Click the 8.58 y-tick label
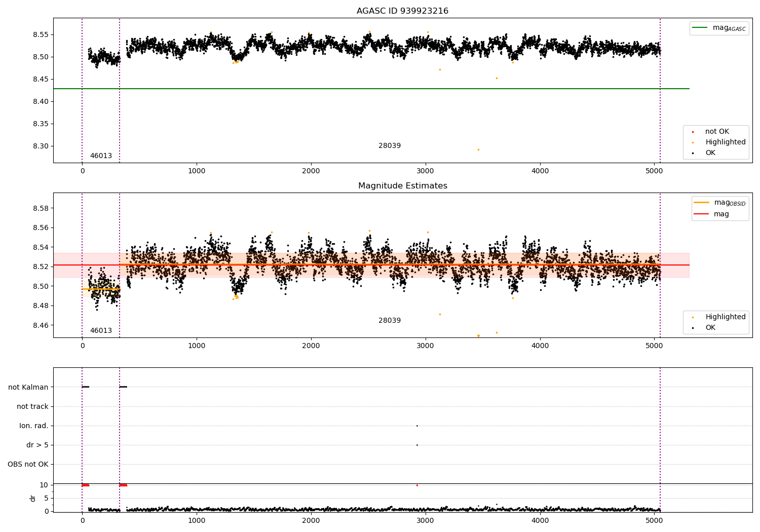Screen dimensions: 760x532 pyautogui.click(x=41, y=209)
